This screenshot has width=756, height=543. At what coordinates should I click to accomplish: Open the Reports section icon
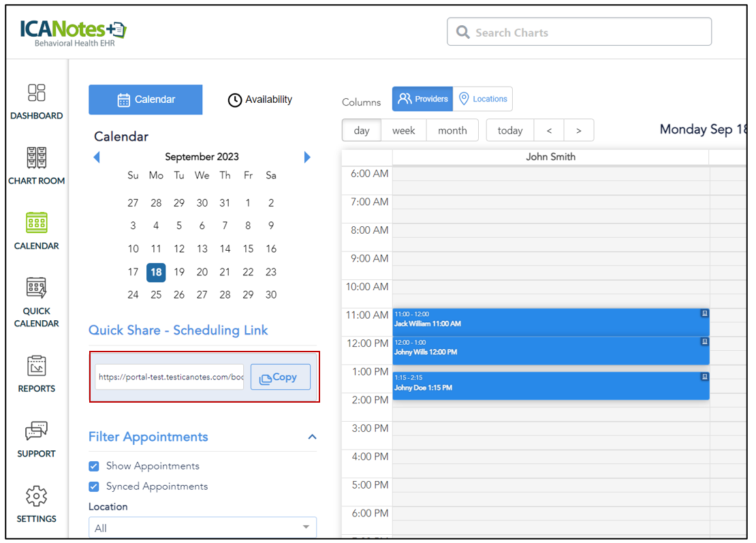(36, 366)
